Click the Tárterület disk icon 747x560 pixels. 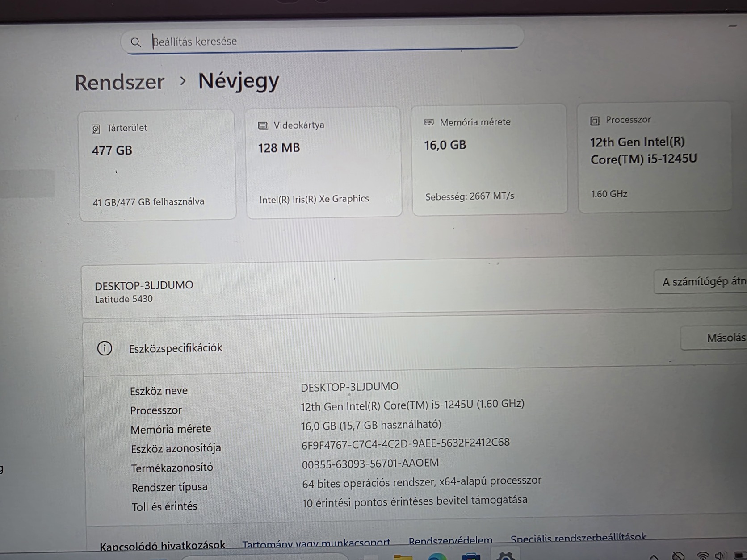pos(96,129)
